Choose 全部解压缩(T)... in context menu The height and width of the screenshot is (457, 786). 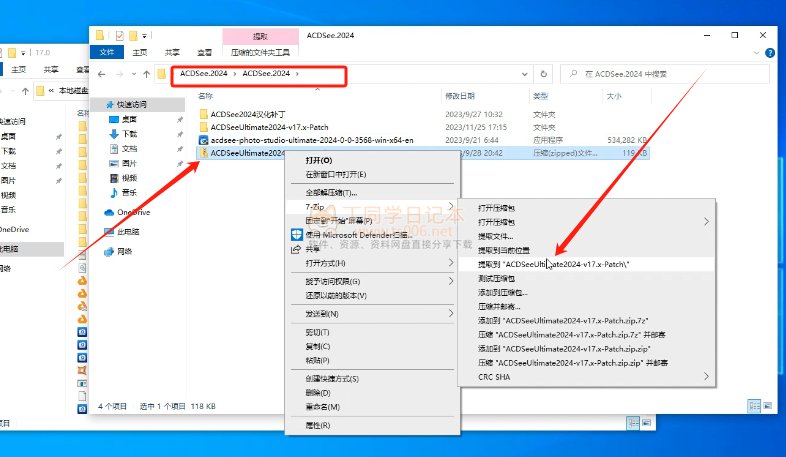pyautogui.click(x=372, y=192)
